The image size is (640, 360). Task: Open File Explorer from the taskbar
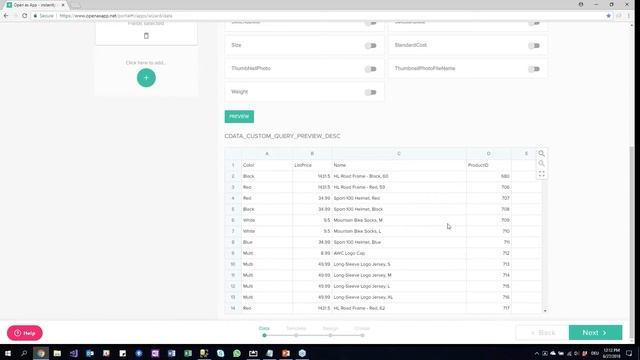point(57,353)
